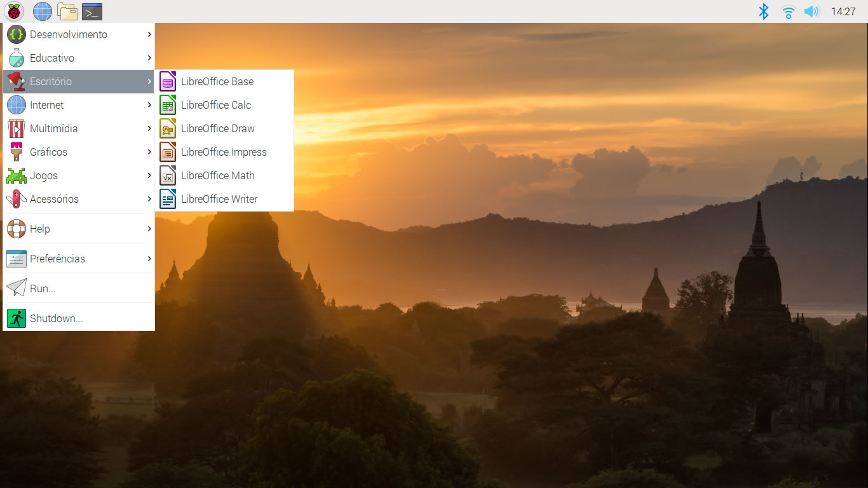Launch LibreOffice Math from submenu text

coord(218,175)
